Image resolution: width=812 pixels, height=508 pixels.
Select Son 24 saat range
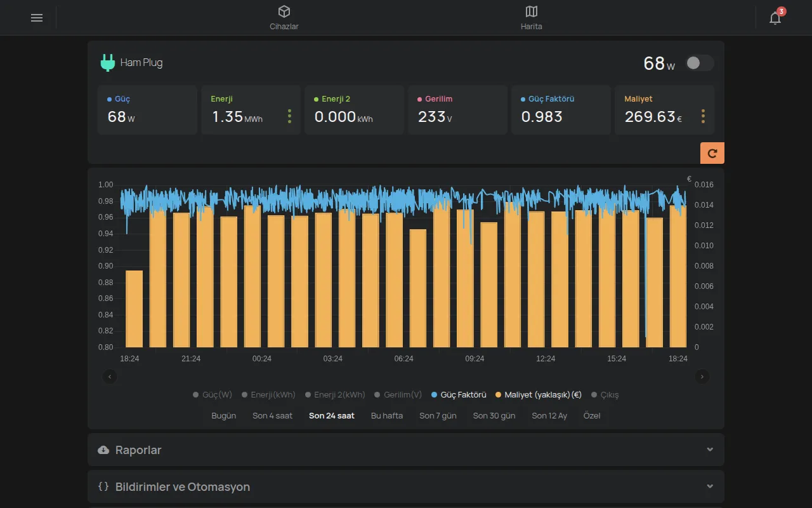point(332,416)
